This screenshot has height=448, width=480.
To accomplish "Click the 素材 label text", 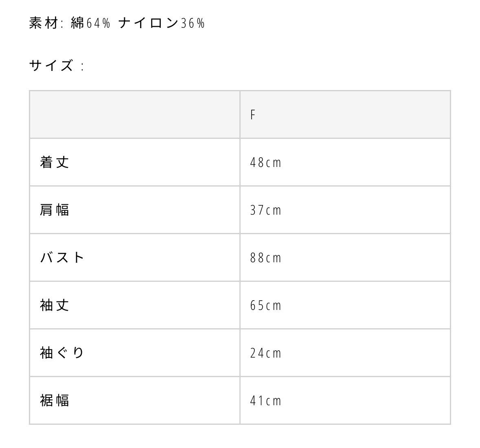I will pos(44,23).
